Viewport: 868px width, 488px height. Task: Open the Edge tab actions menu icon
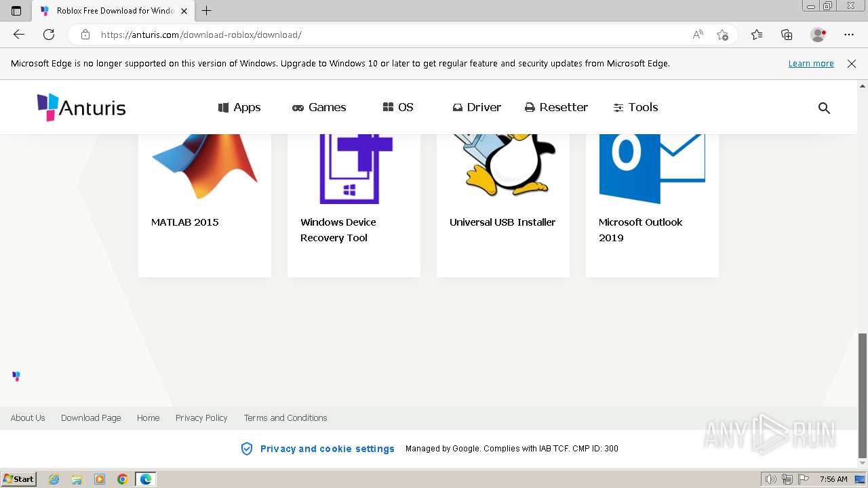click(x=16, y=11)
